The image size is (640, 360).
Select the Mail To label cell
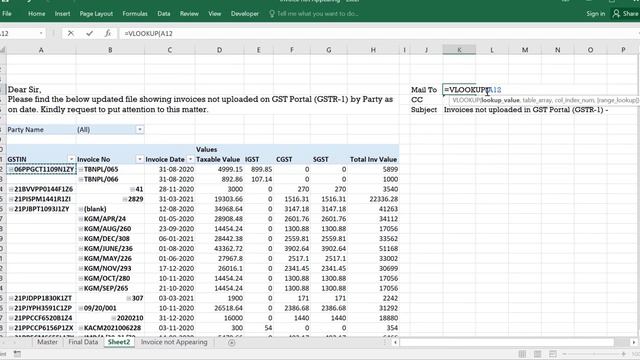[426, 90]
